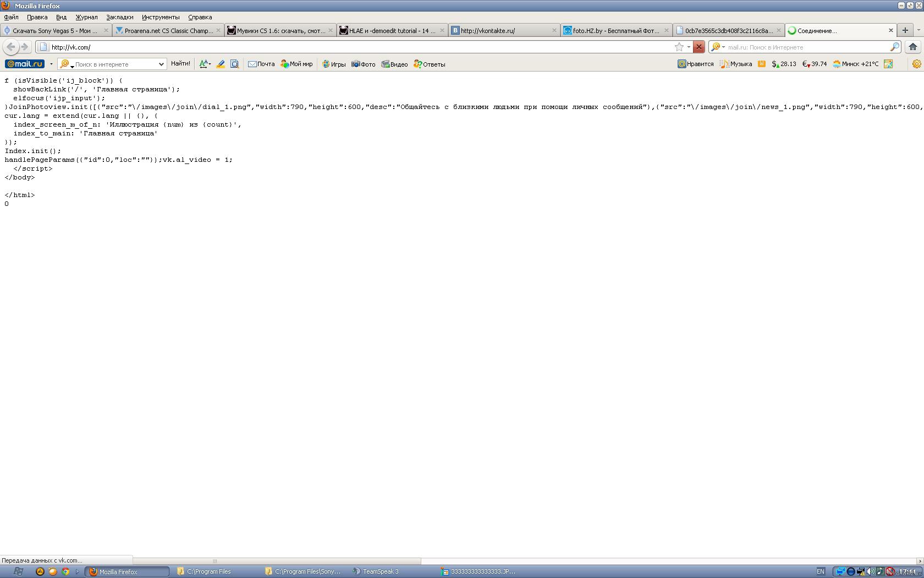Click the EN language indicator
The height and width of the screenshot is (578, 924).
[821, 571]
